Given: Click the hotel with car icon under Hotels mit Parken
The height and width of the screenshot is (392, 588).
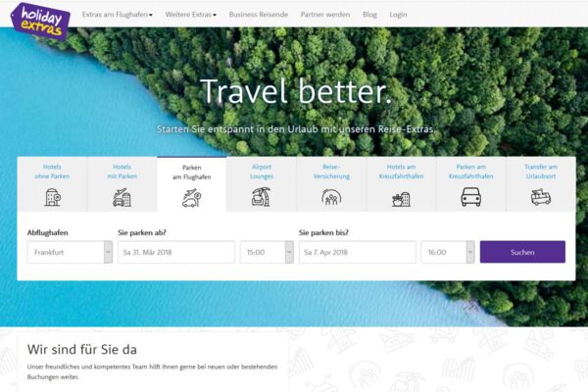Looking at the screenshot, I should click(x=122, y=197).
